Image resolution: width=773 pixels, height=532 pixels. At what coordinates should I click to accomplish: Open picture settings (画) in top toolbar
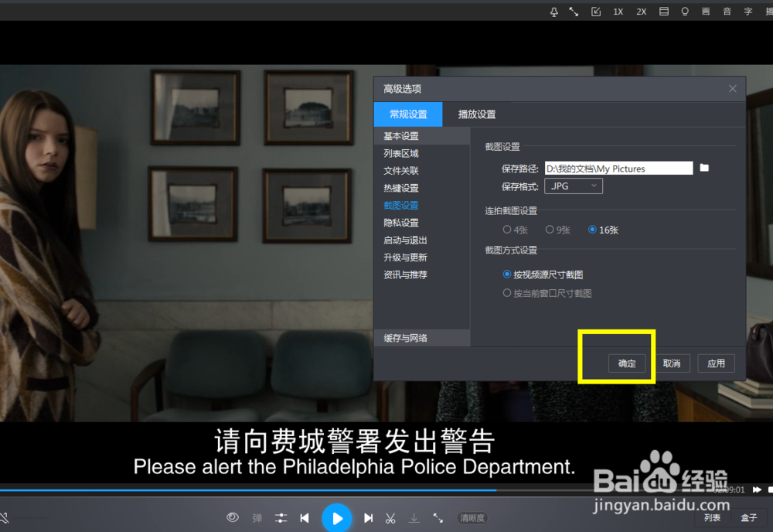[x=706, y=12]
